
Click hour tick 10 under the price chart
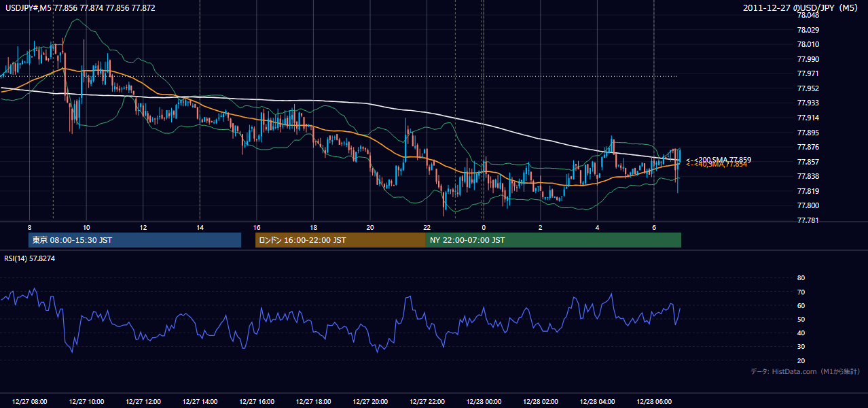pyautogui.click(x=86, y=227)
